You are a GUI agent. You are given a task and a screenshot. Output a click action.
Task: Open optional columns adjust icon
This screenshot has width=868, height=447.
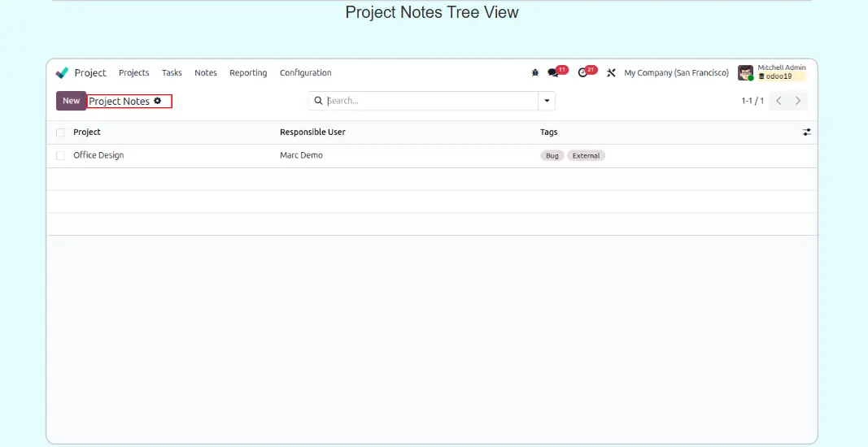pos(807,132)
